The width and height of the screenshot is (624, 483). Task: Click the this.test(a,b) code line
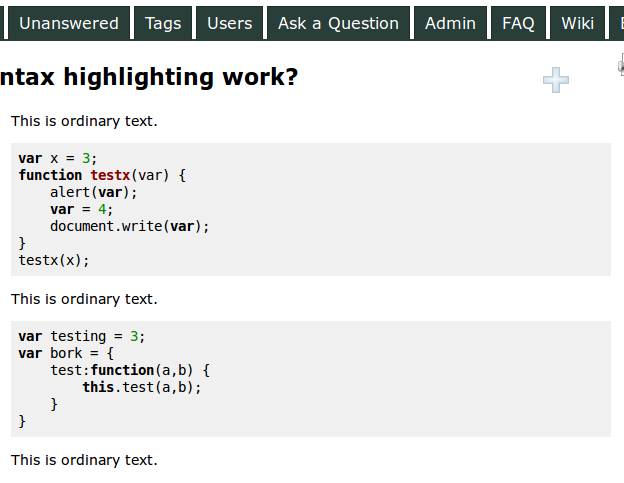coord(142,387)
